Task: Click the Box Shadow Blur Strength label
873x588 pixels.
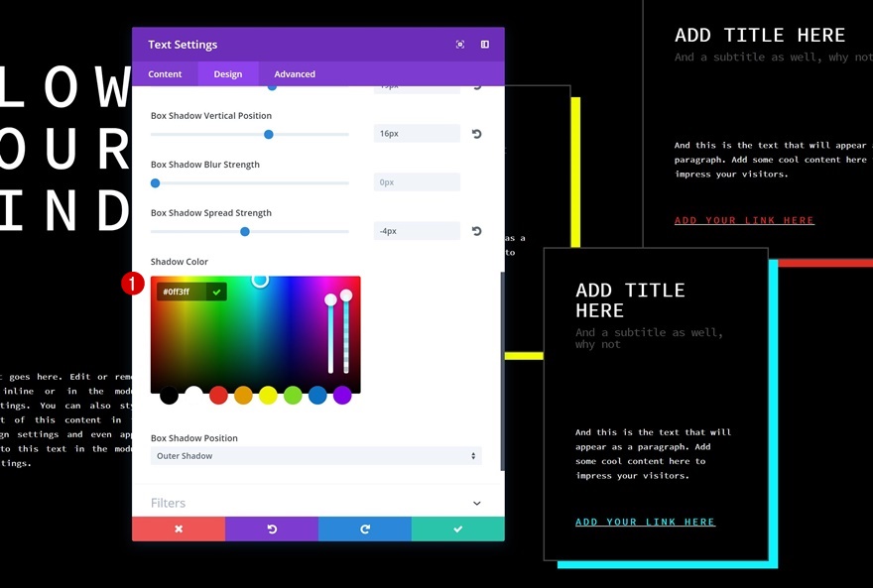Action: coord(205,165)
